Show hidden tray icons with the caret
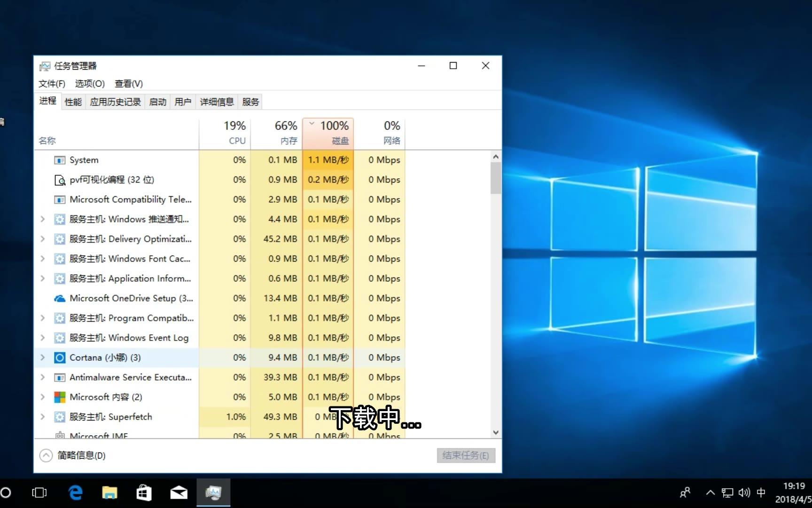This screenshot has width=812, height=508. pos(710,492)
